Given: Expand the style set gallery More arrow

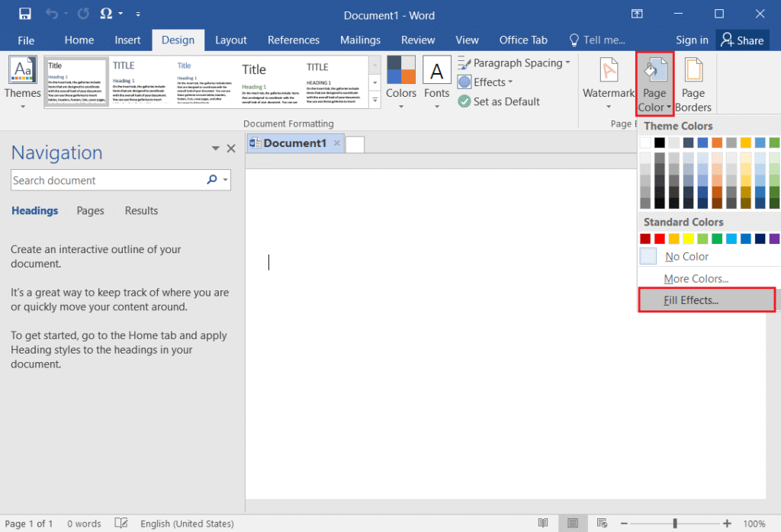Looking at the screenshot, I should [374, 99].
